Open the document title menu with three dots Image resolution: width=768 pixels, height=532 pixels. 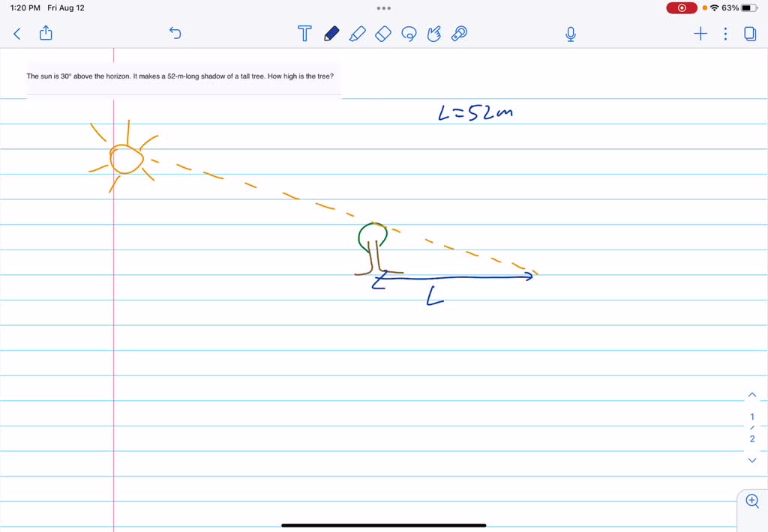(x=384, y=8)
